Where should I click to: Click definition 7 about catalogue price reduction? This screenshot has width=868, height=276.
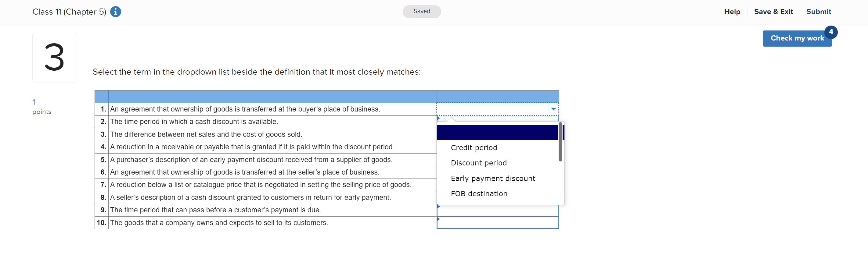pos(261,185)
